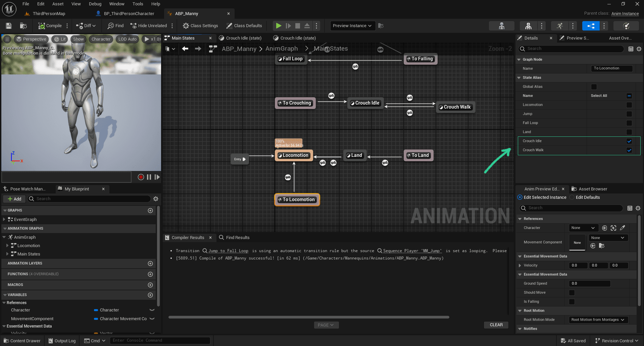Switch to the Find Results tab
The height and width of the screenshot is (346, 644).
238,238
